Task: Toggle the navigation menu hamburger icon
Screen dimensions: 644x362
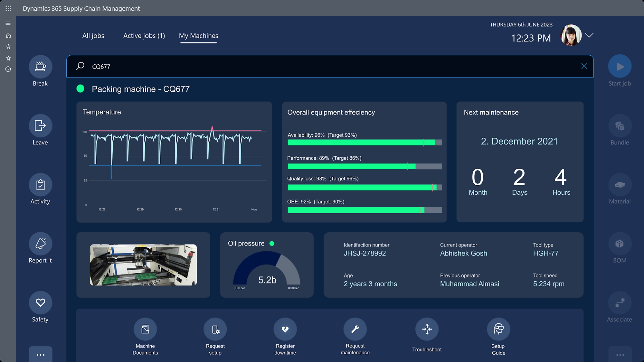Action: coord(8,23)
